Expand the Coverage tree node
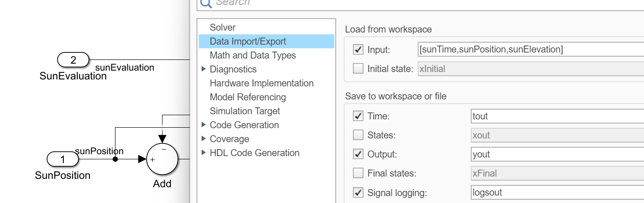 tap(203, 139)
